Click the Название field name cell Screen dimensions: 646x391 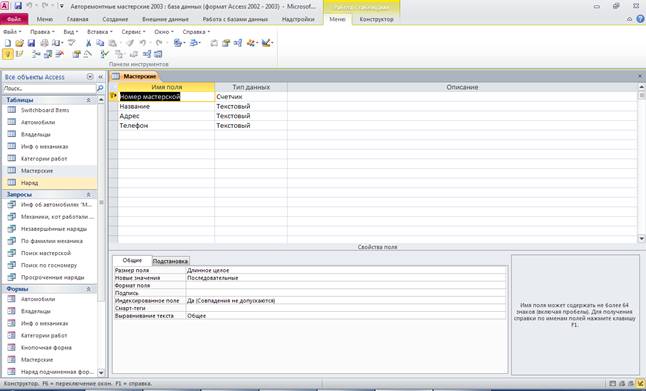tap(166, 106)
